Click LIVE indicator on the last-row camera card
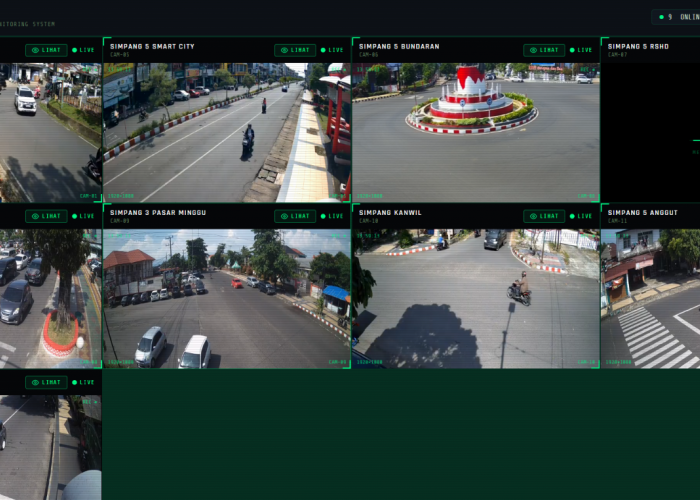Image resolution: width=700 pixels, height=500 pixels. point(83,382)
